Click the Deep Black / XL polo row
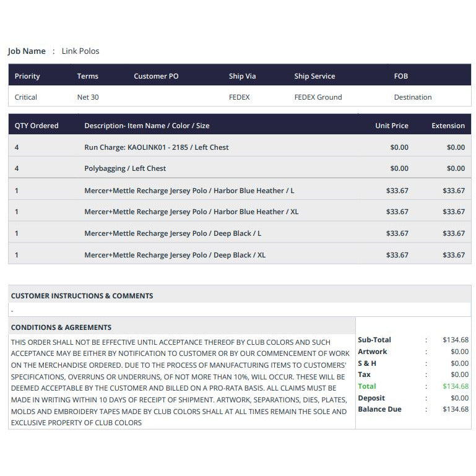Screen dimensions: 476x476 pyautogui.click(x=175, y=255)
